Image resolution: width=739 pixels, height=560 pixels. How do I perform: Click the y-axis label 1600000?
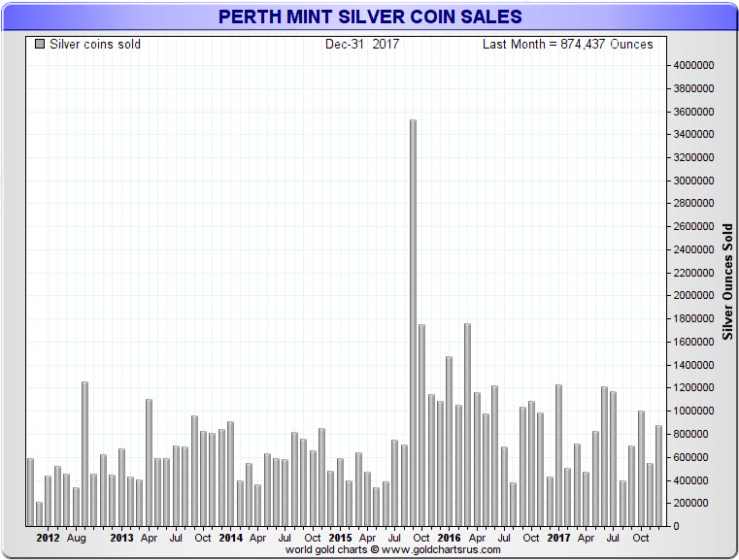tap(693, 342)
